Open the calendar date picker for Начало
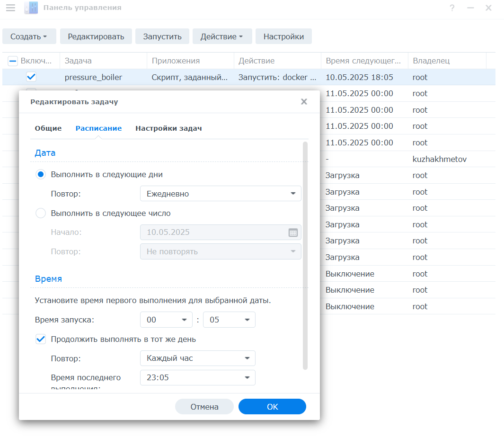 coord(293,232)
